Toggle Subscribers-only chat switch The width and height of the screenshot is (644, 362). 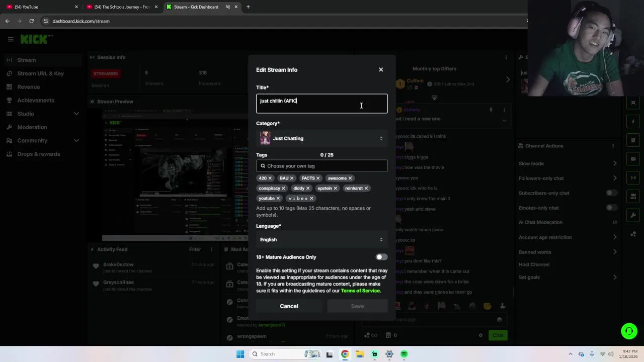611,193
